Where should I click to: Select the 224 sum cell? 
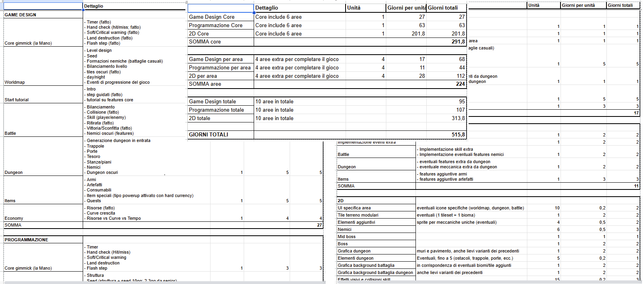coord(446,84)
